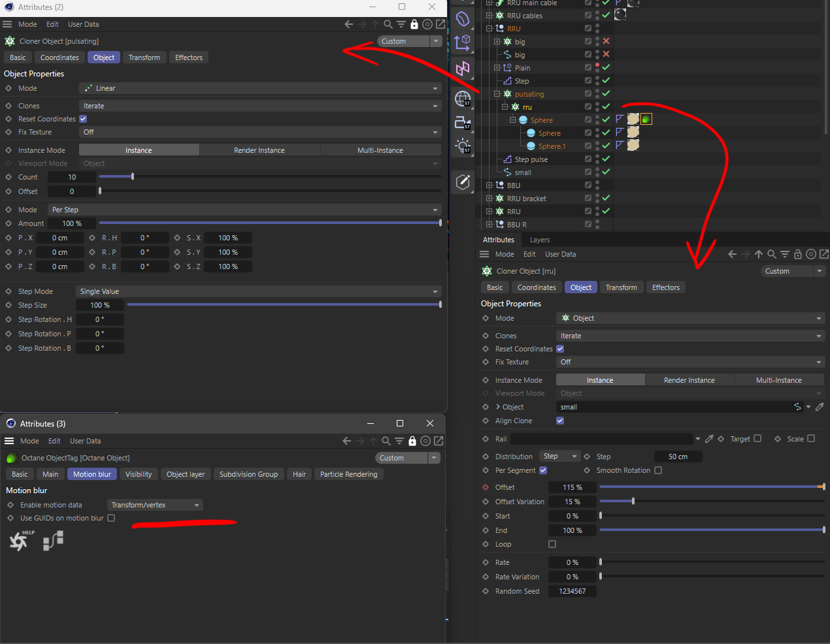Expand the Object link parameter chevron
Viewport: 830px width, 644px height.
(x=498, y=407)
